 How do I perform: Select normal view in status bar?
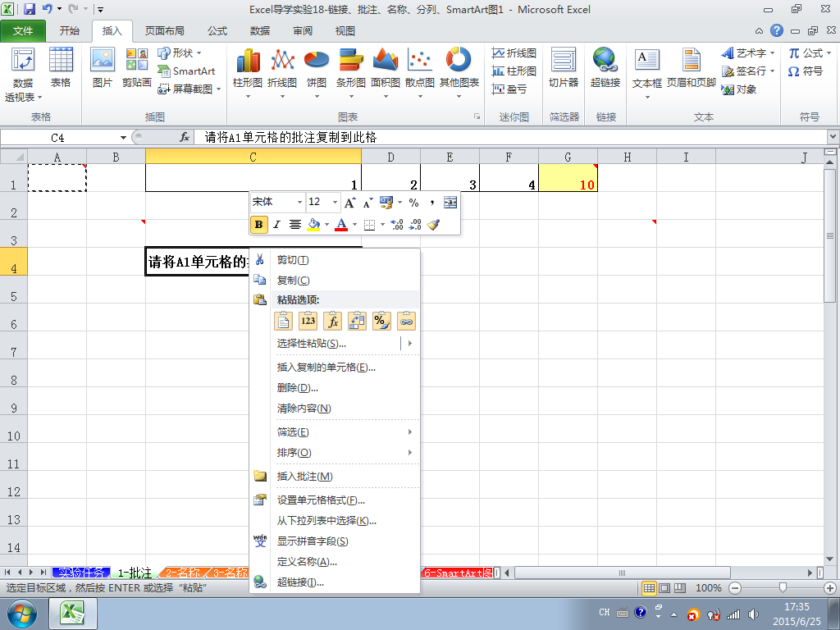[x=649, y=587]
